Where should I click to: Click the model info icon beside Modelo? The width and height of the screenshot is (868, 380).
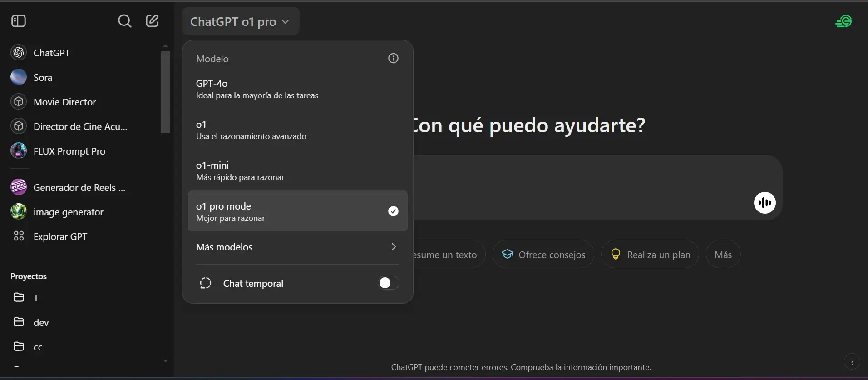click(393, 58)
